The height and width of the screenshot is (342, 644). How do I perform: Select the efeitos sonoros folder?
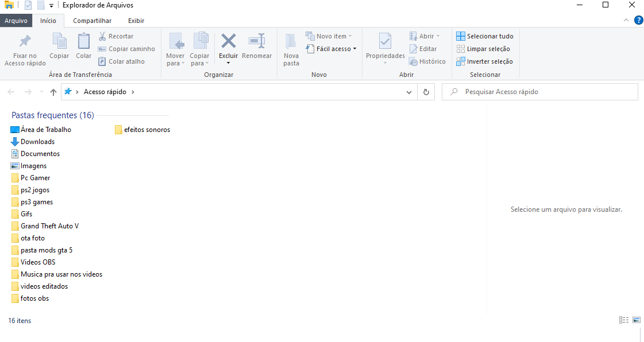[x=142, y=130]
